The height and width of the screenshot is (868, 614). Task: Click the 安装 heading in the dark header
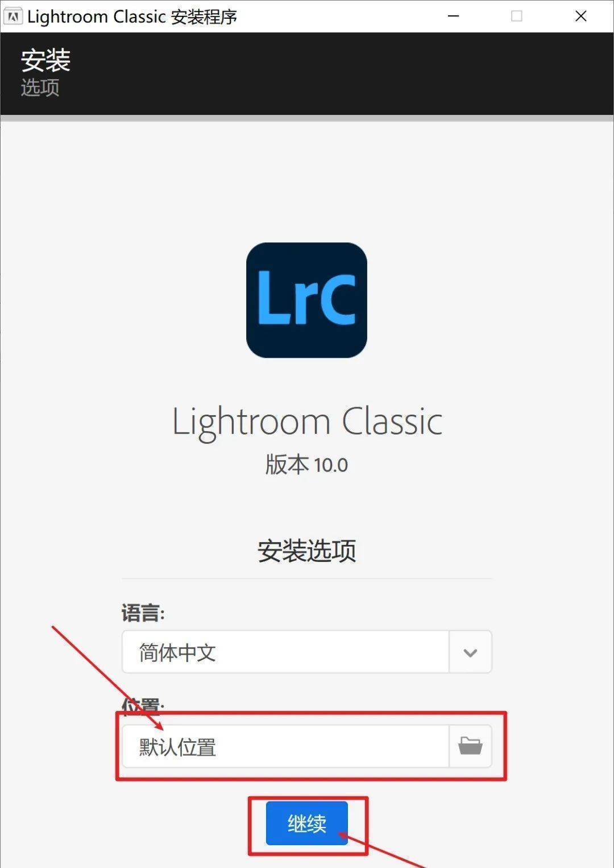45,60
